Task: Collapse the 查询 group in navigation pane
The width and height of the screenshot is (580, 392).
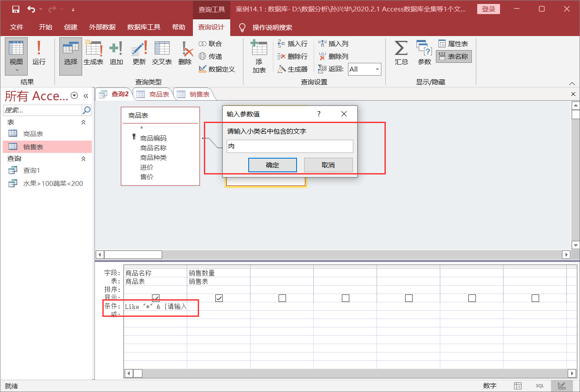Action: 83,159
